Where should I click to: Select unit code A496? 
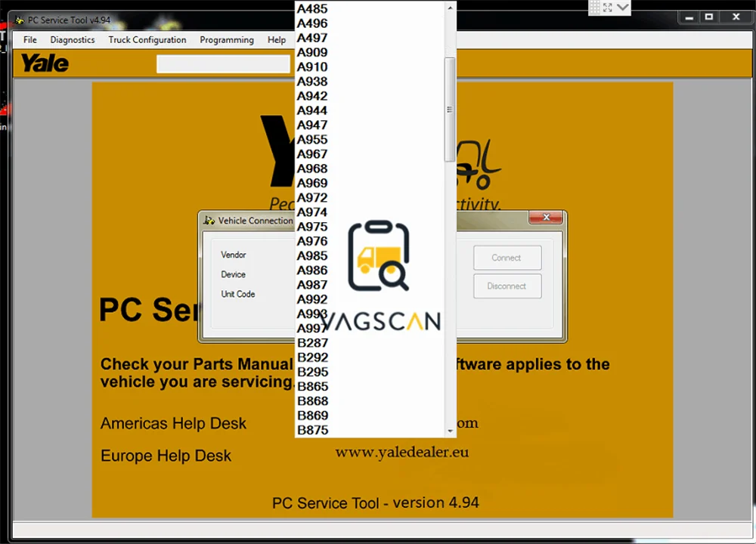tap(370, 23)
